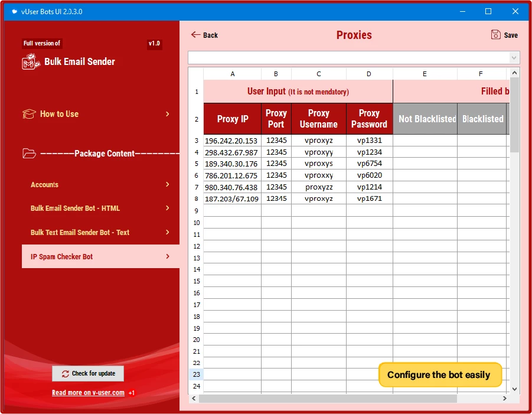Click the horizontal scrollbar thumb
532x414 pixels.
(328, 399)
